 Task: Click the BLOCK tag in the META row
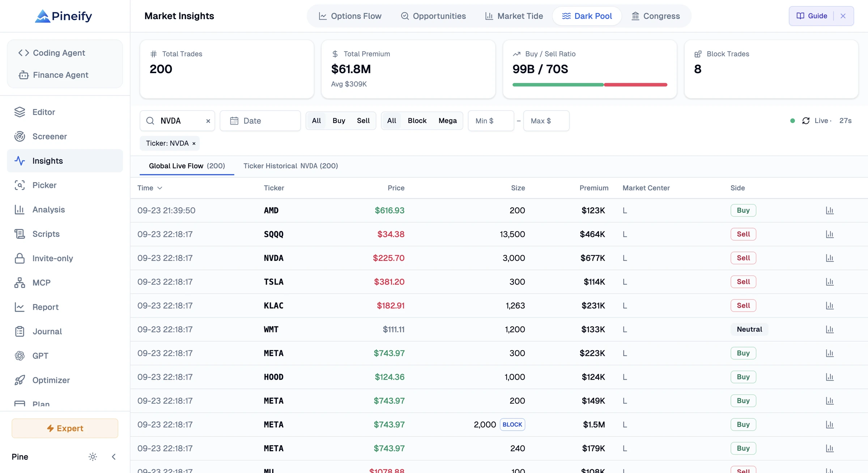click(512, 425)
